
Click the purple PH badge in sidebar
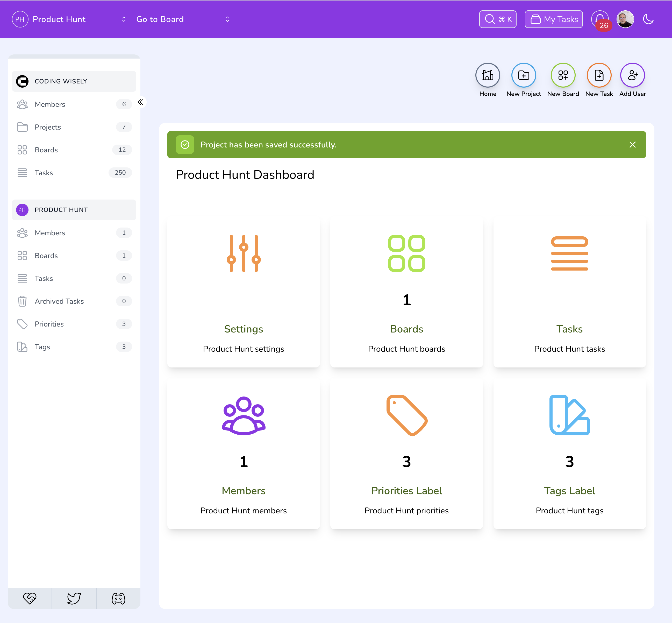point(22,210)
